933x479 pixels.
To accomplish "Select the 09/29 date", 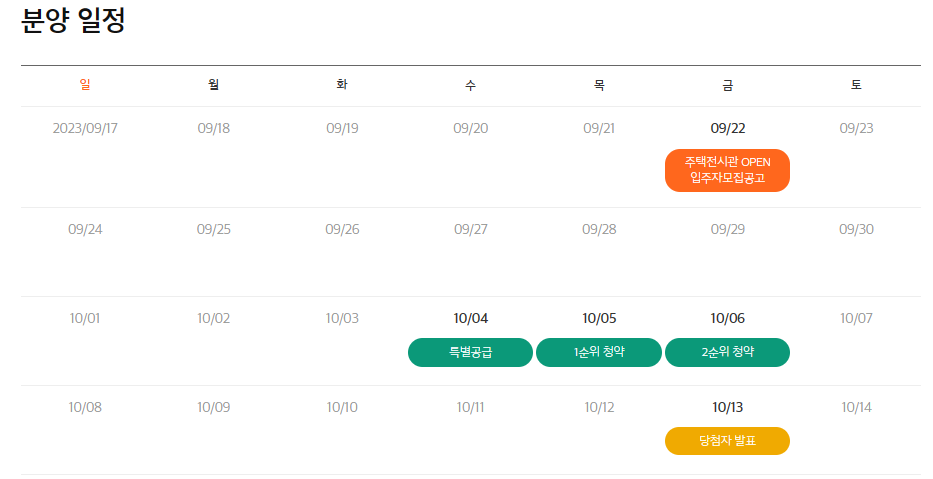I will click(728, 229).
